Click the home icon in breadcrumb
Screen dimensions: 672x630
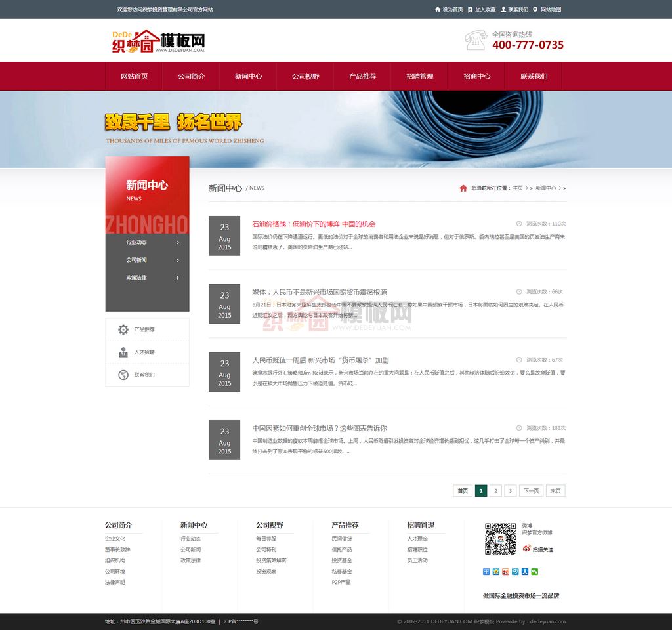pyautogui.click(x=463, y=188)
